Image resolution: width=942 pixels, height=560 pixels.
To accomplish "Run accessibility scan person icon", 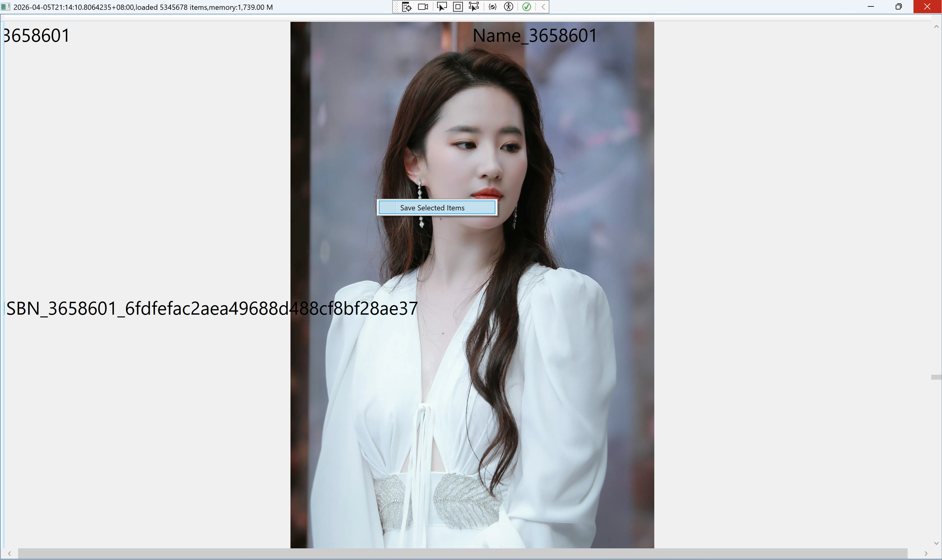I will point(509,7).
